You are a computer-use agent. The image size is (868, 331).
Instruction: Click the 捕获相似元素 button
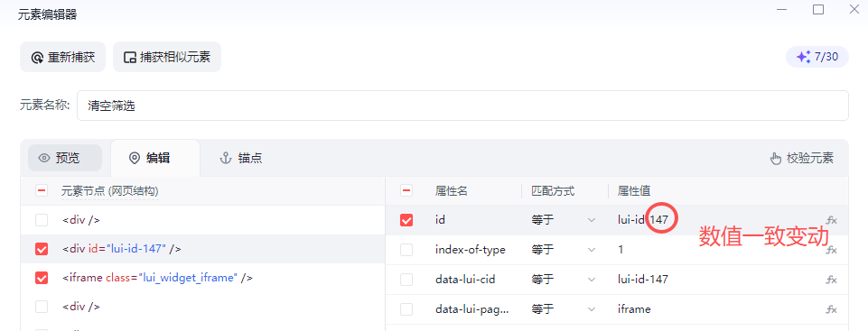(166, 57)
